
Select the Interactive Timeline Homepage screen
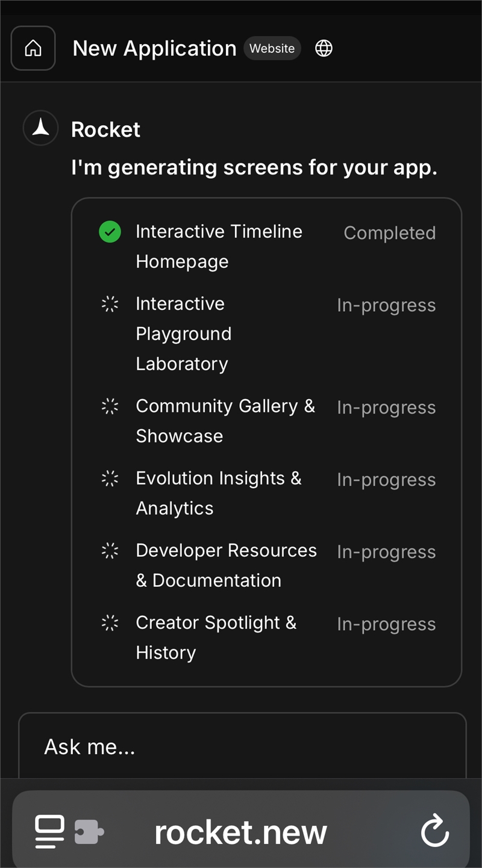[x=219, y=246]
